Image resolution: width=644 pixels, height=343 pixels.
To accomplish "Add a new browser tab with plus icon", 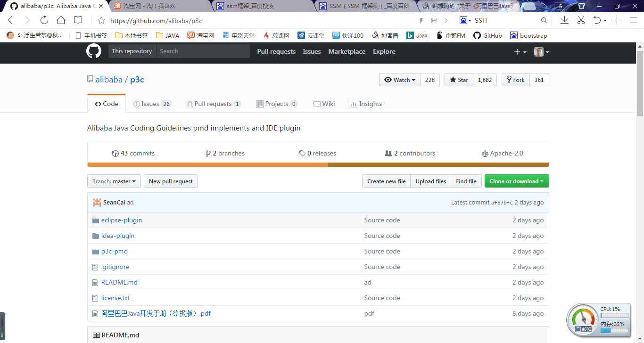I will pyautogui.click(x=616, y=20).
